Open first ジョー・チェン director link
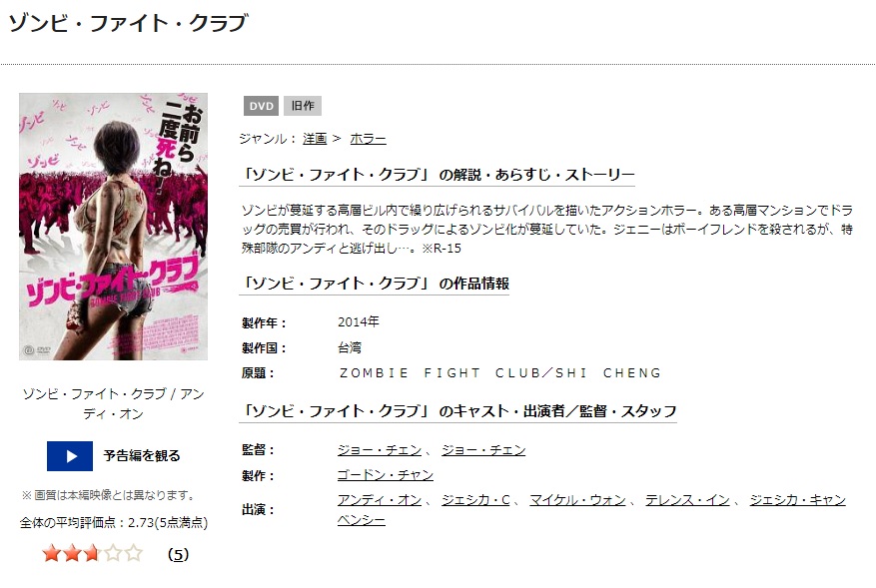The width and height of the screenshot is (876, 588). tap(380, 450)
